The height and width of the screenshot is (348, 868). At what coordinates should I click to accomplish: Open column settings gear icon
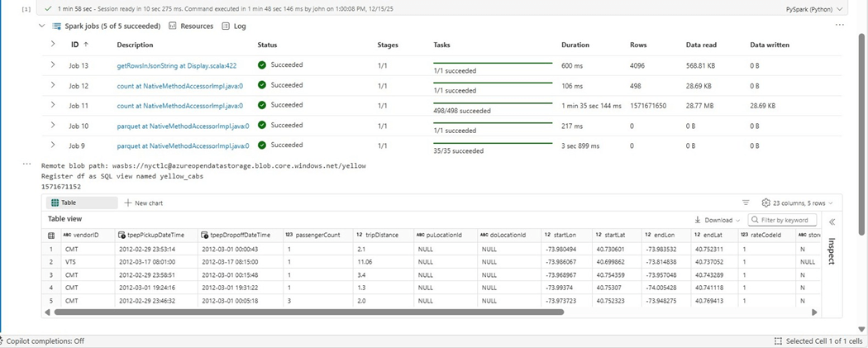point(765,203)
